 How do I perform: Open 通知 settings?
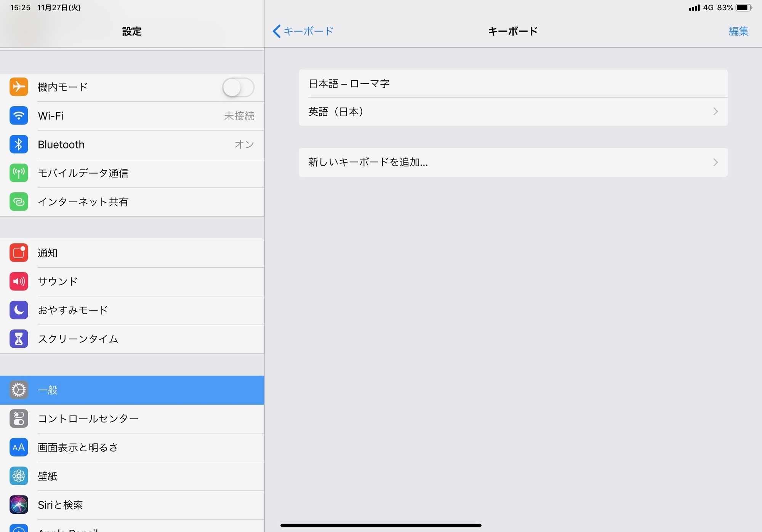pyautogui.click(x=132, y=253)
